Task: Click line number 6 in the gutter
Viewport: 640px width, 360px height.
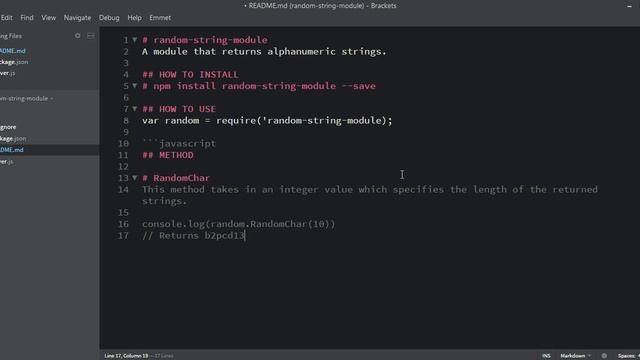Action: [126, 98]
